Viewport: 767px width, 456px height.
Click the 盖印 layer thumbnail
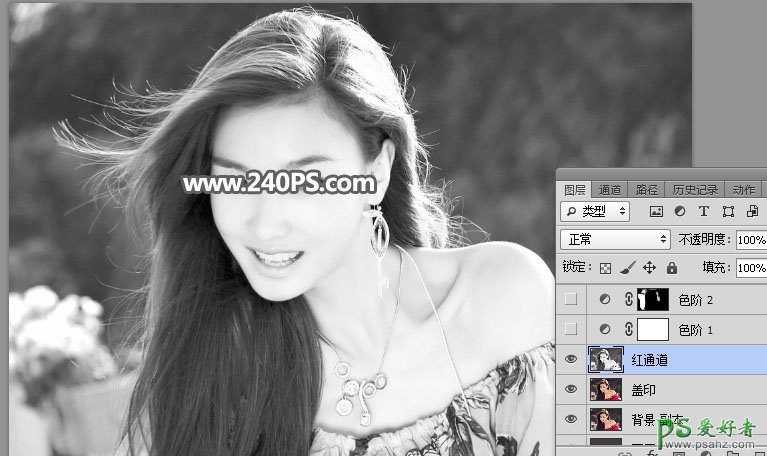(x=606, y=389)
